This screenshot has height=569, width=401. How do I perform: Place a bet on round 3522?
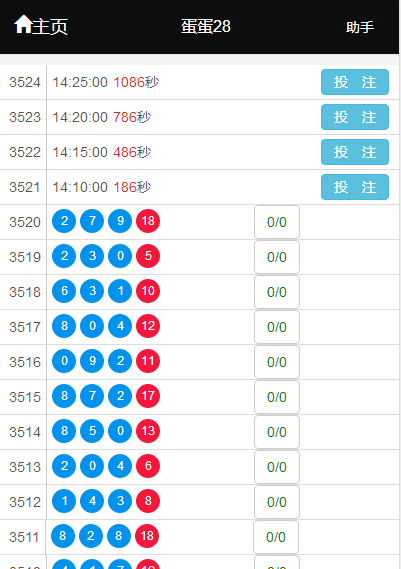click(x=355, y=152)
